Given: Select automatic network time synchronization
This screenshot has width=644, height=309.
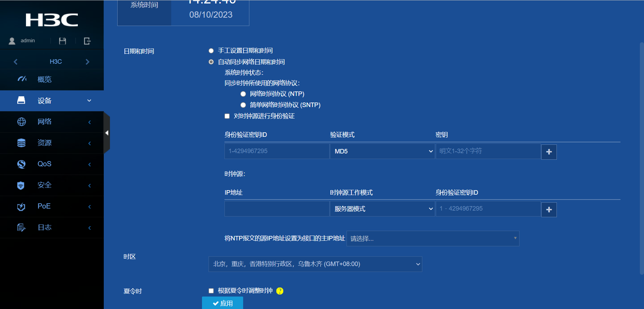Looking at the screenshot, I should 211,62.
